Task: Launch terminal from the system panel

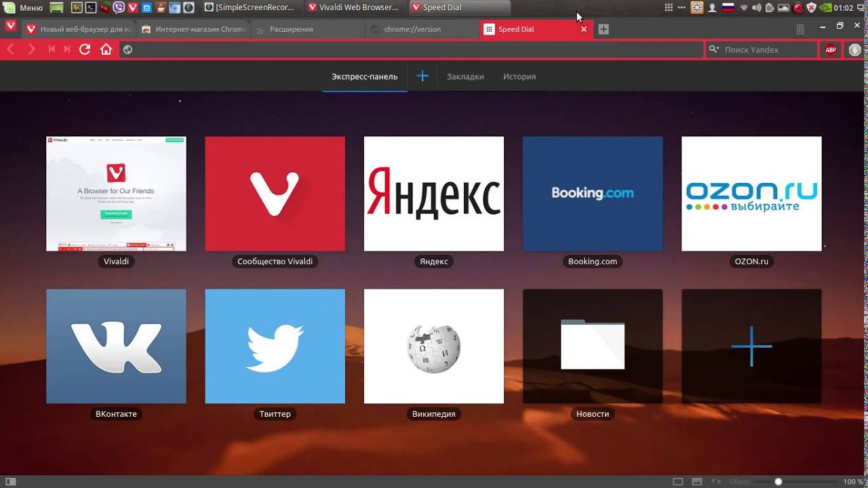Action: click(x=90, y=7)
